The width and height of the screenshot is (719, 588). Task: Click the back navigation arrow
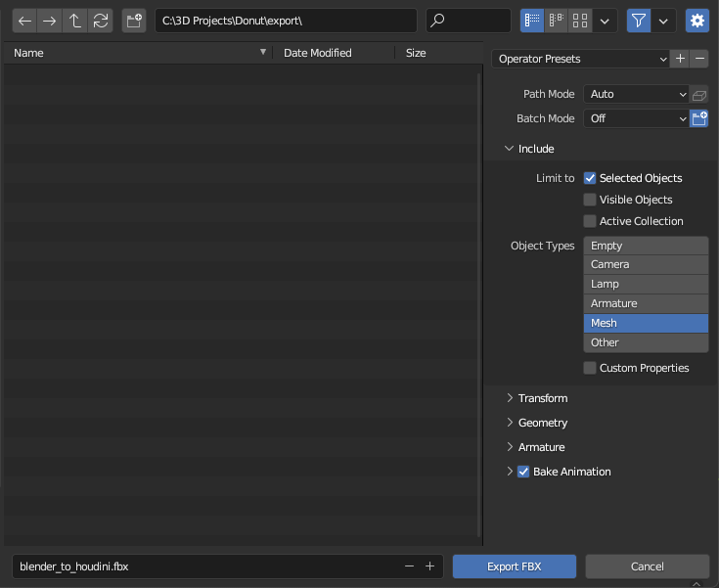(25, 21)
